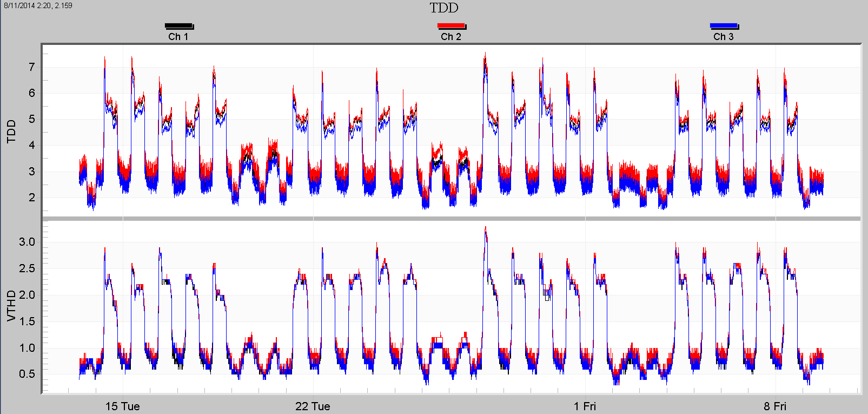868x414 pixels.
Task: Click the 22 Tue date label
Action: coord(313,406)
